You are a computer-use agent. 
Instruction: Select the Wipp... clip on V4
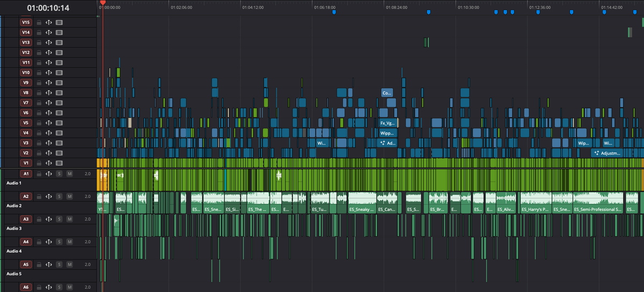pyautogui.click(x=387, y=133)
